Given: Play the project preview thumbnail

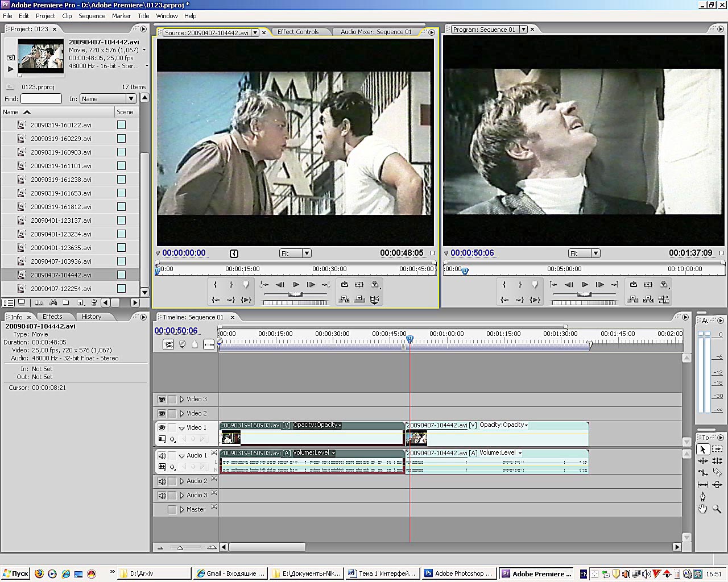Looking at the screenshot, I should [10, 69].
